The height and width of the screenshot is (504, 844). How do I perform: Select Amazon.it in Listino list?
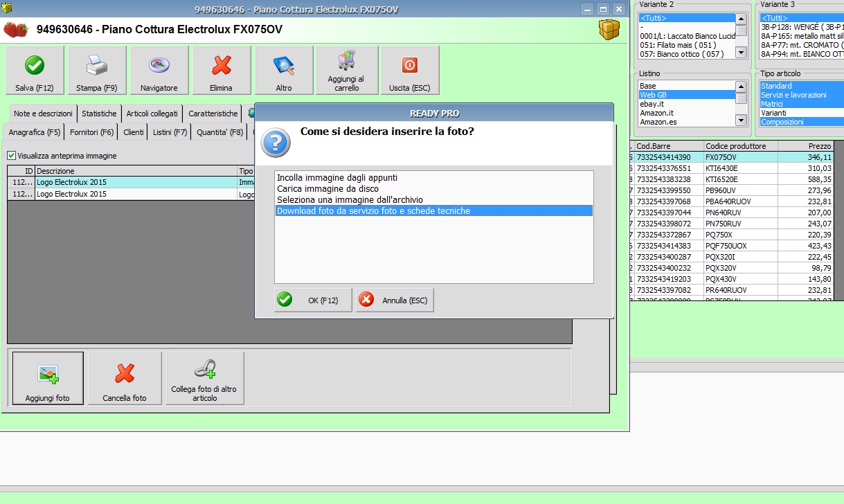pyautogui.click(x=686, y=113)
